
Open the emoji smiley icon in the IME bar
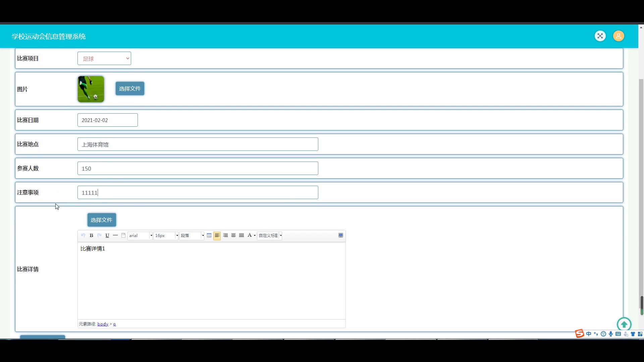pyautogui.click(x=603, y=334)
